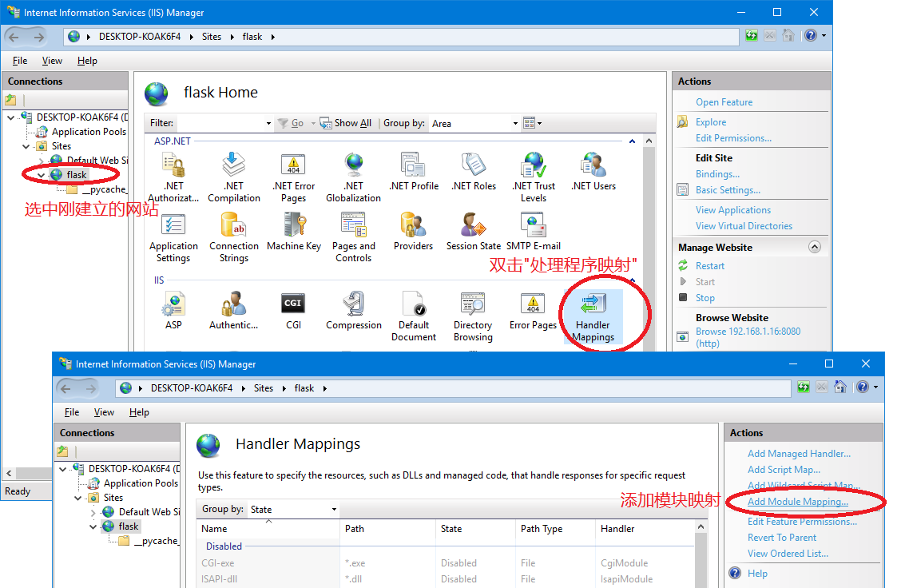Open Pages and Controls feature
909x588 pixels.
point(353,238)
